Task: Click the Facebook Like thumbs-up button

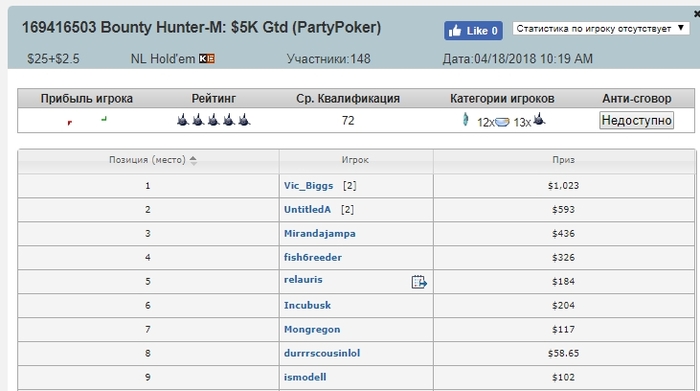Action: pyautogui.click(x=473, y=31)
